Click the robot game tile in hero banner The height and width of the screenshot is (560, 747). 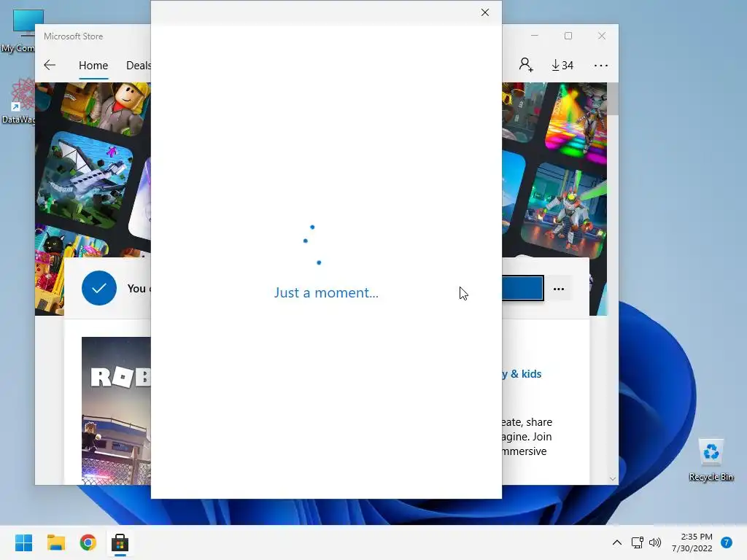(x=565, y=210)
